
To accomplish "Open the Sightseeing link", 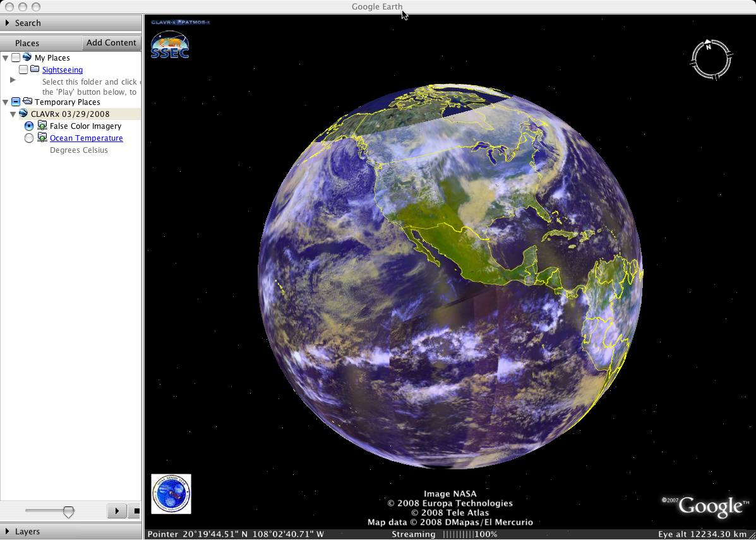I will 62,70.
